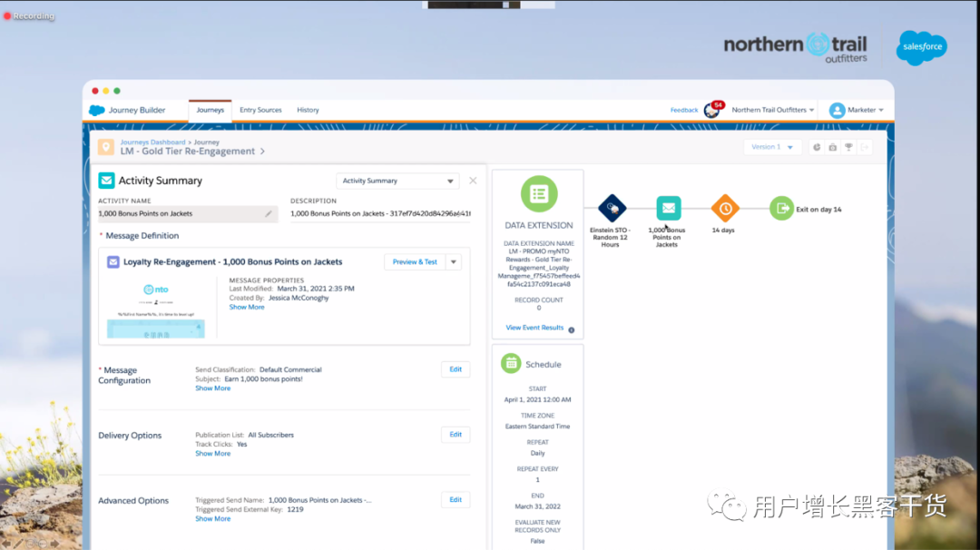
Task: Click the 'Jessica McConoghy' creator name
Action: 299,298
